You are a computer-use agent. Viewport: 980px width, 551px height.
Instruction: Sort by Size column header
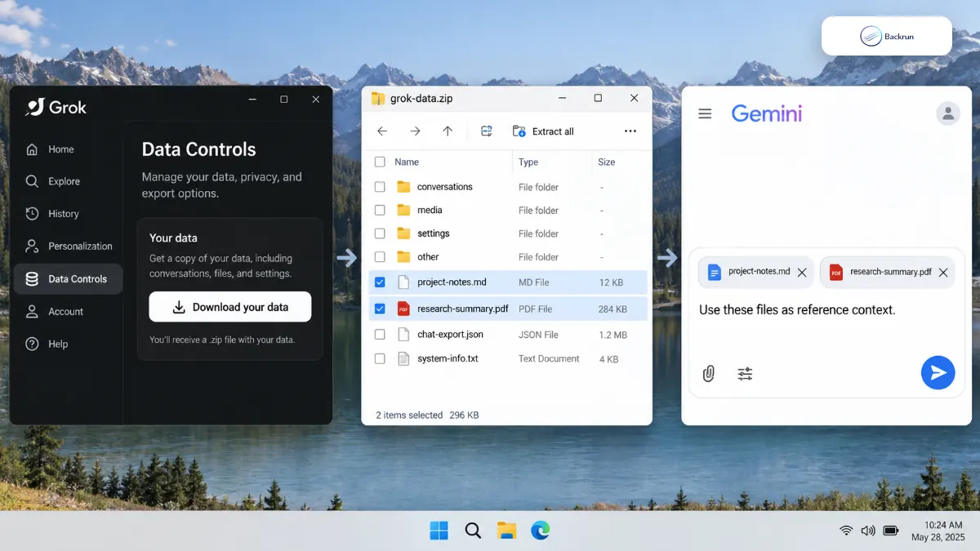pyautogui.click(x=606, y=162)
